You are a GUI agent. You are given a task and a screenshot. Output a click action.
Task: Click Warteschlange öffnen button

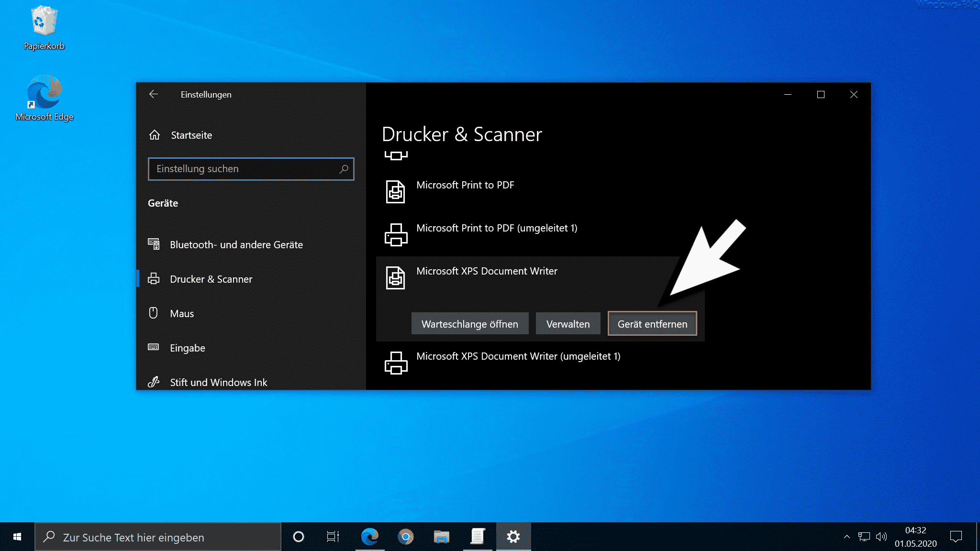(x=469, y=324)
